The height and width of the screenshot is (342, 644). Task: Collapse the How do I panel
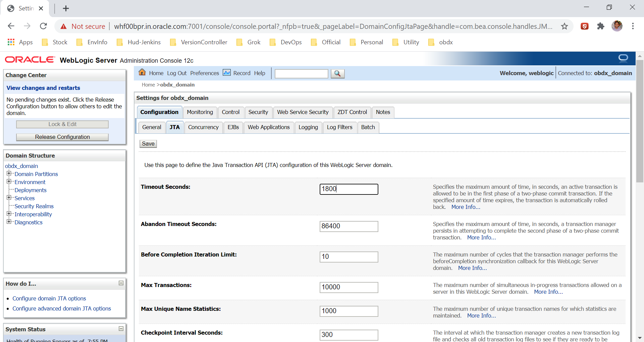[121, 283]
